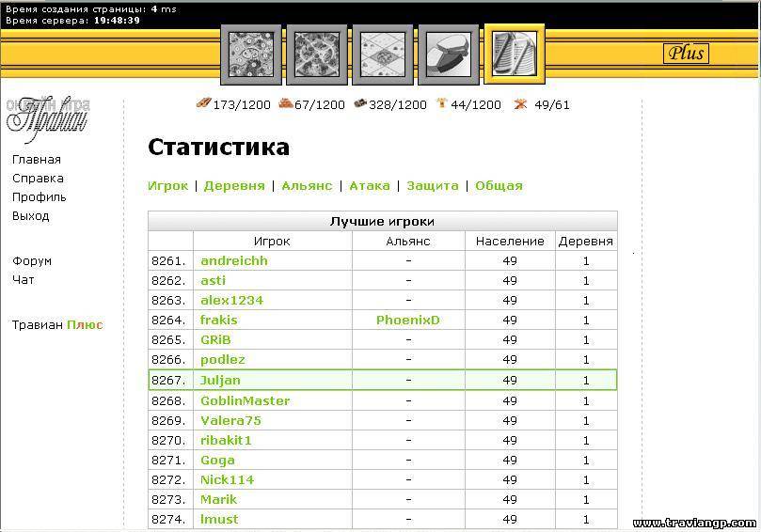Click iron amount 328/1200

pyautogui.click(x=398, y=104)
